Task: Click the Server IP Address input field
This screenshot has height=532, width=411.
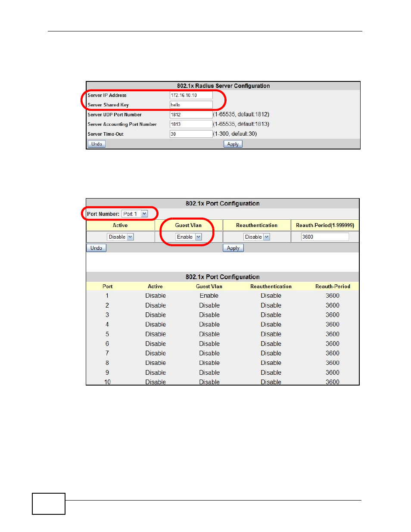Action: click(191, 95)
